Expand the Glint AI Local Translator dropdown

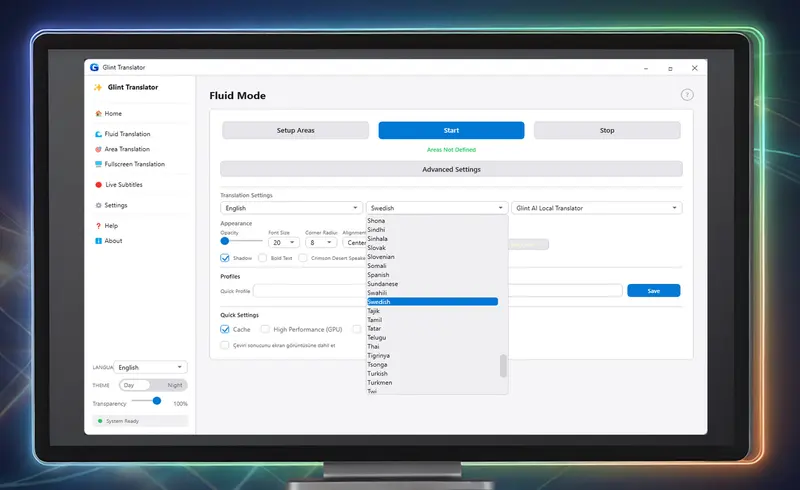(x=596, y=208)
